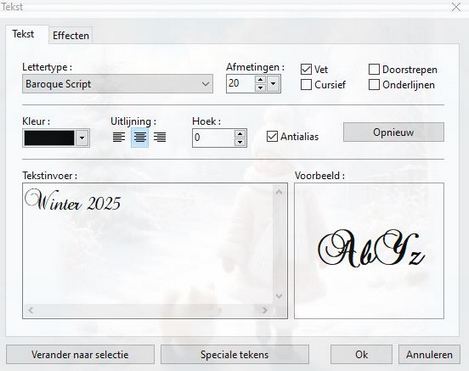Decrease the Afmetingen size value
This screenshot has width=469, height=371.
(x=260, y=88)
